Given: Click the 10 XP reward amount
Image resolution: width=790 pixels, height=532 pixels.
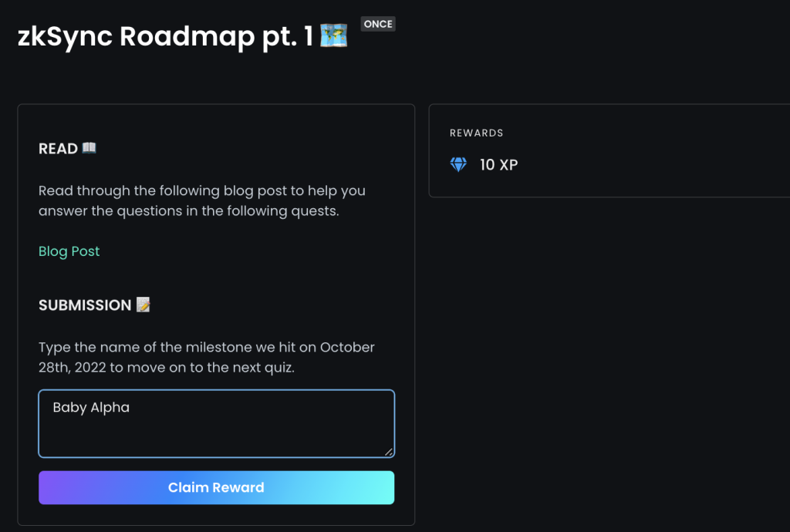Looking at the screenshot, I should [499, 164].
